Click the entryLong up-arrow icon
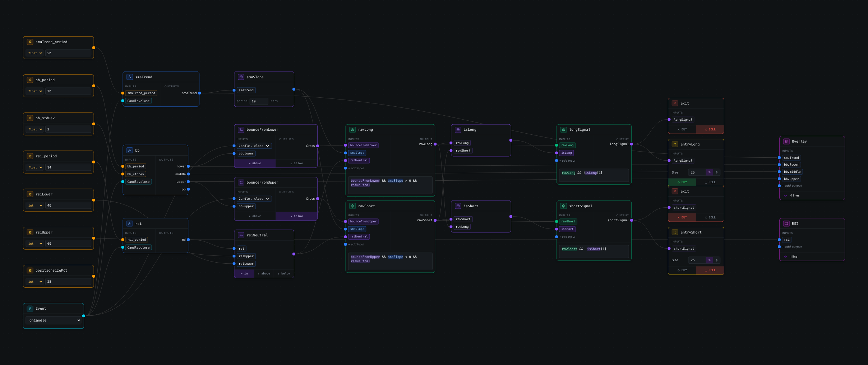The height and width of the screenshot is (365, 868). click(x=675, y=144)
